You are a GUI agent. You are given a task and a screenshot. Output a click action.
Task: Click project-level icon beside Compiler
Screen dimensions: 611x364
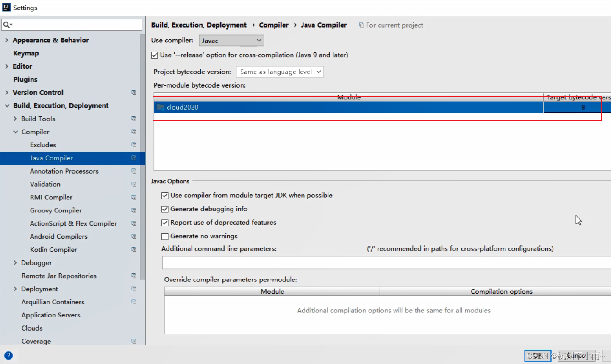pyautogui.click(x=134, y=132)
